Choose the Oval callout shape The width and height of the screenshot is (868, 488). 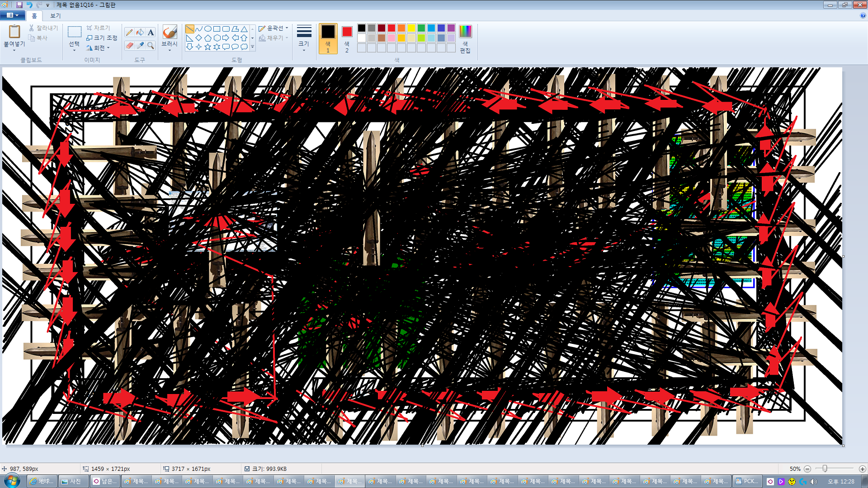click(x=235, y=47)
